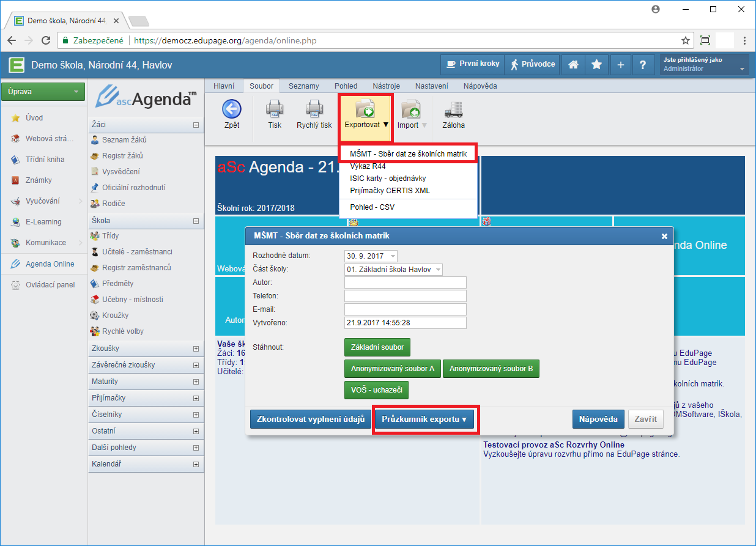
Task: Open Třídní kniha in sidebar
Action: [x=45, y=160]
